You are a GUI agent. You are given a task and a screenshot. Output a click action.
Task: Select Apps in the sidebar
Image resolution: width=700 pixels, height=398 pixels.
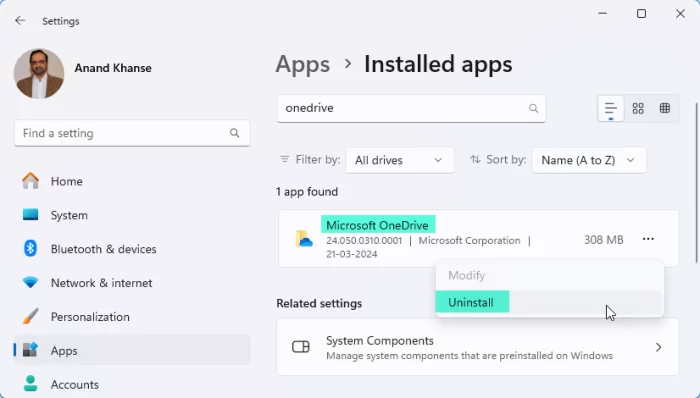tap(132, 351)
